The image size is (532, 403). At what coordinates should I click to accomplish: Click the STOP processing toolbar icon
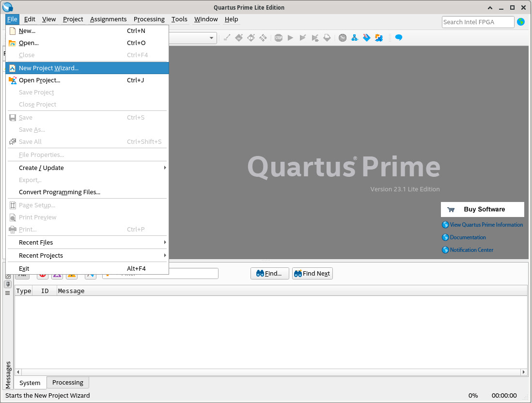coord(279,38)
